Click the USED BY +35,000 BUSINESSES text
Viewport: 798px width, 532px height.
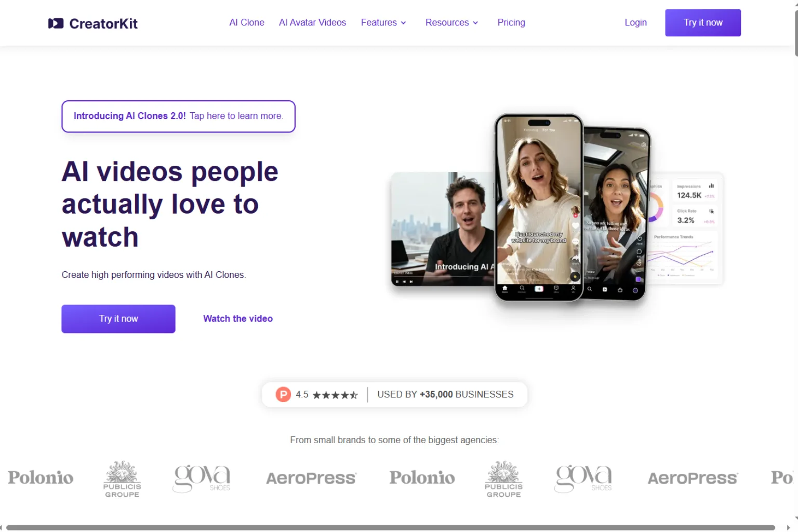pos(445,394)
